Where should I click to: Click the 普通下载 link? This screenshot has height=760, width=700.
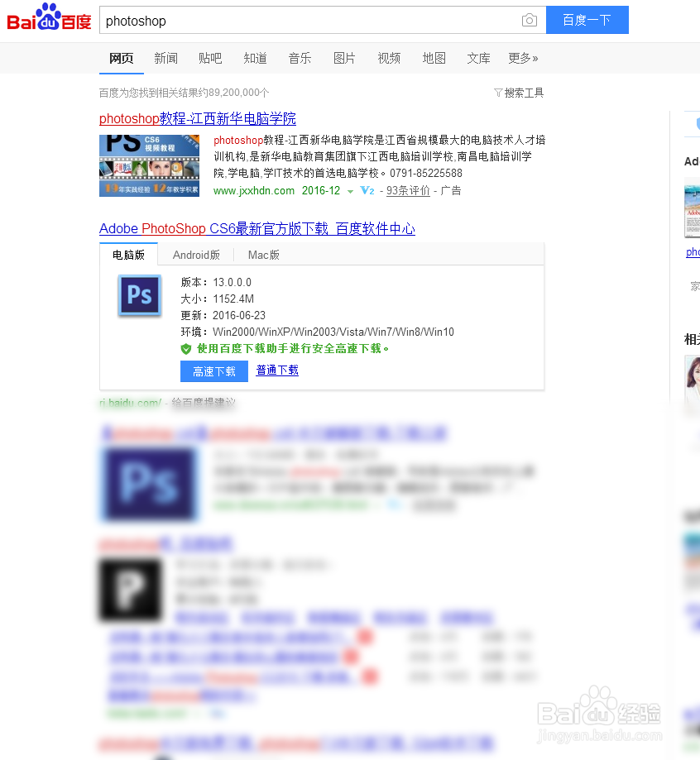tap(277, 370)
